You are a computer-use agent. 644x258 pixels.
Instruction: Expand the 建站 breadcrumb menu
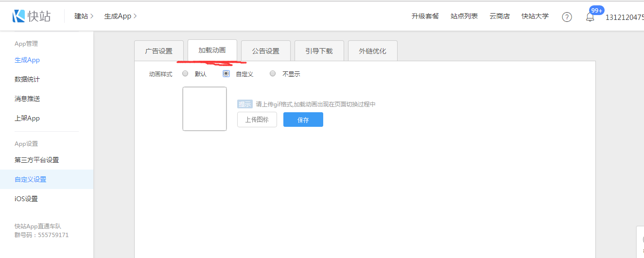(84, 16)
